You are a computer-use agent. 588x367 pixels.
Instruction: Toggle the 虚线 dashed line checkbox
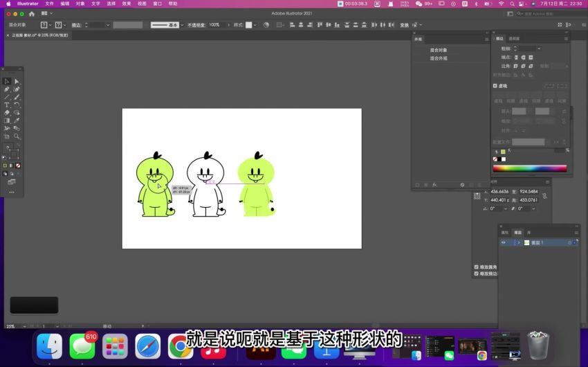pos(495,86)
